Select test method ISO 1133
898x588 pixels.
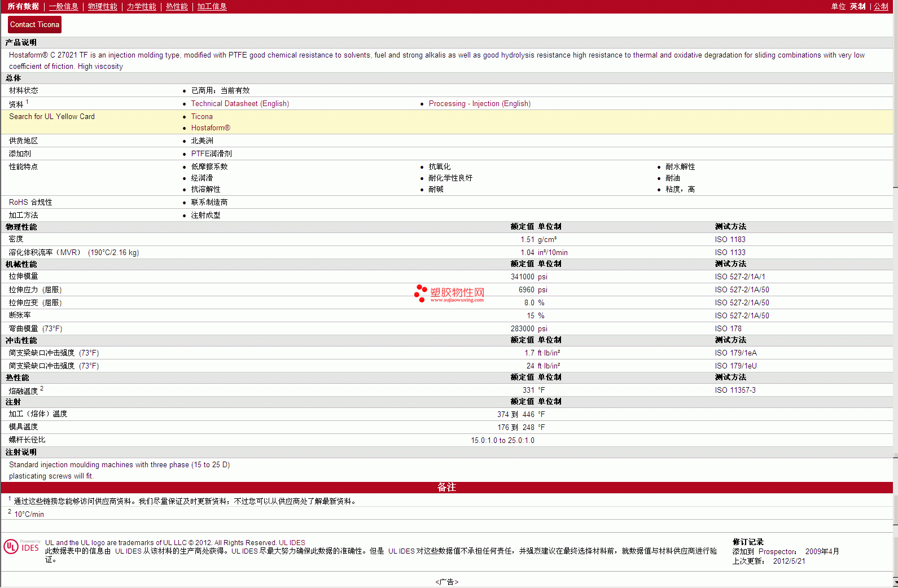click(730, 253)
